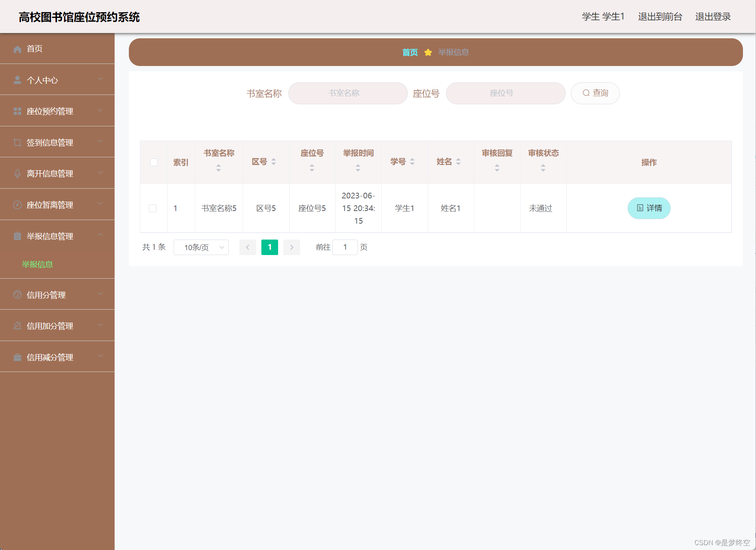756x550 pixels.
Task: Click the 座位号 search input field
Action: 505,93
